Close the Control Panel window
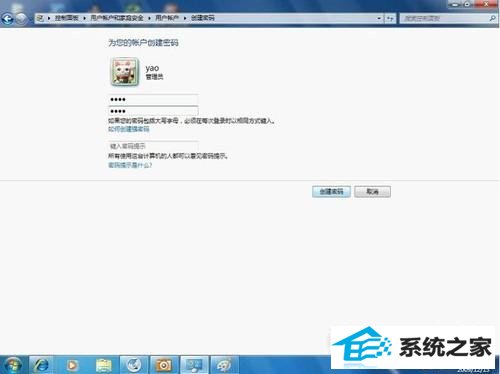This screenshot has width=500, height=374. 486,4
